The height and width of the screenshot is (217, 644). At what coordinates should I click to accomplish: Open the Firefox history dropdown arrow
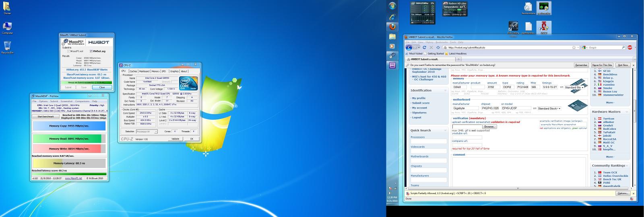click(419, 47)
